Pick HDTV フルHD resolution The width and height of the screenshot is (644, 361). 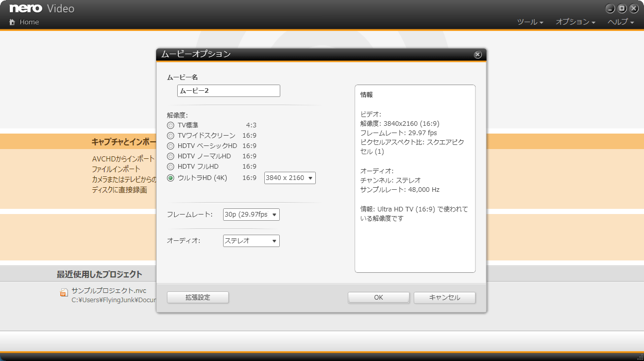[x=171, y=167]
